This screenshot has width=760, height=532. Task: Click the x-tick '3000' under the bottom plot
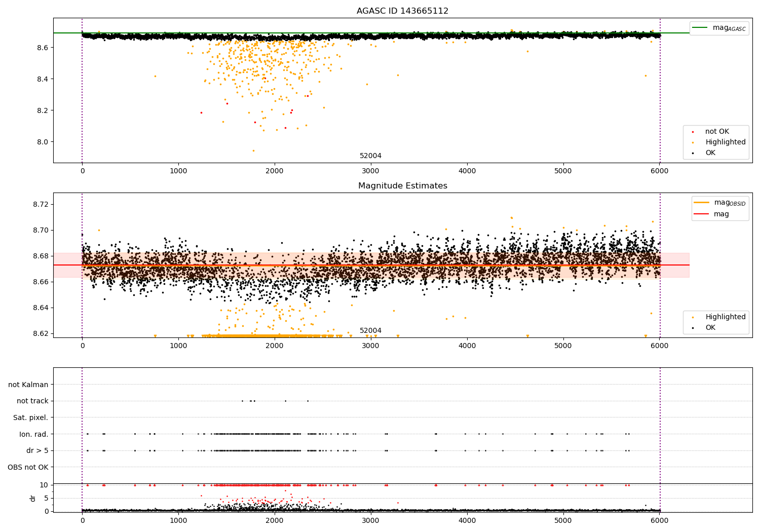[x=371, y=521]
